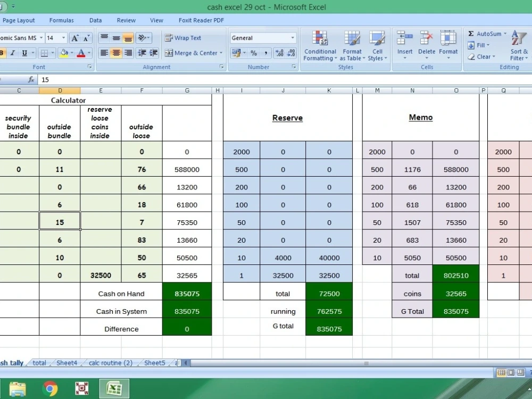Switch to the 'total' sheet tab
532x399 pixels.
click(x=39, y=363)
